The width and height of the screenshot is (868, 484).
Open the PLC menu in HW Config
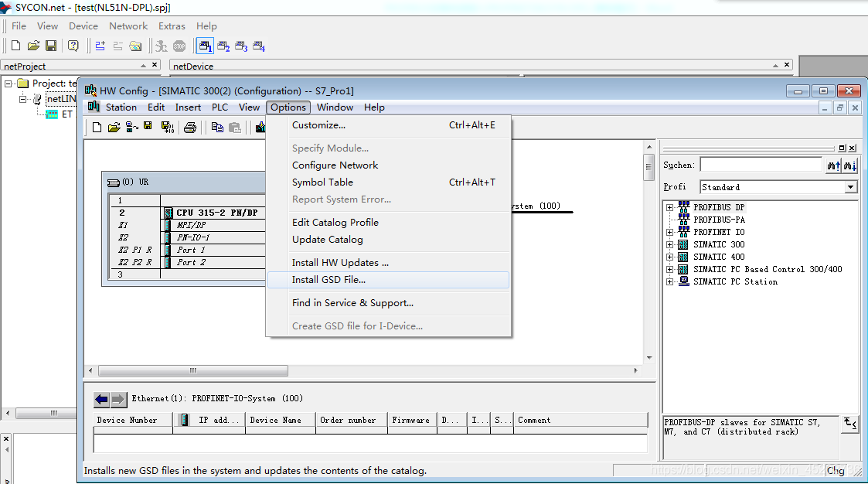pos(220,107)
